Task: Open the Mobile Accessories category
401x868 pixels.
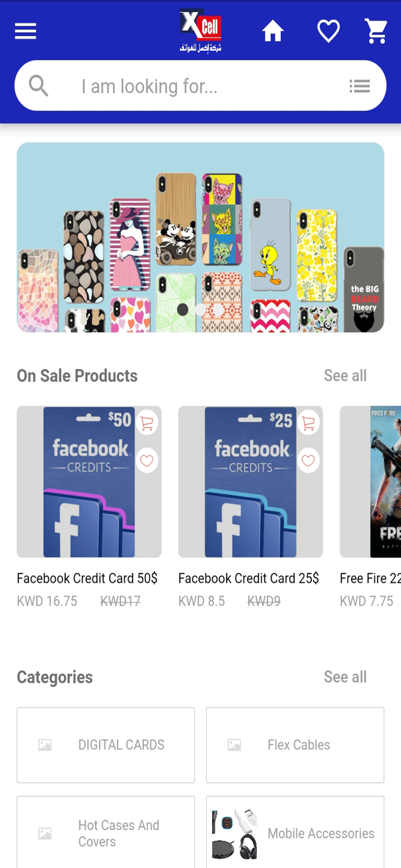Action: (295, 832)
